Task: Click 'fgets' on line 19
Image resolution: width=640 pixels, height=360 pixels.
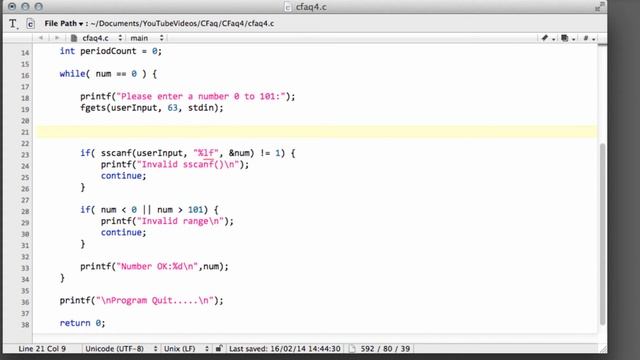Action: [93, 108]
